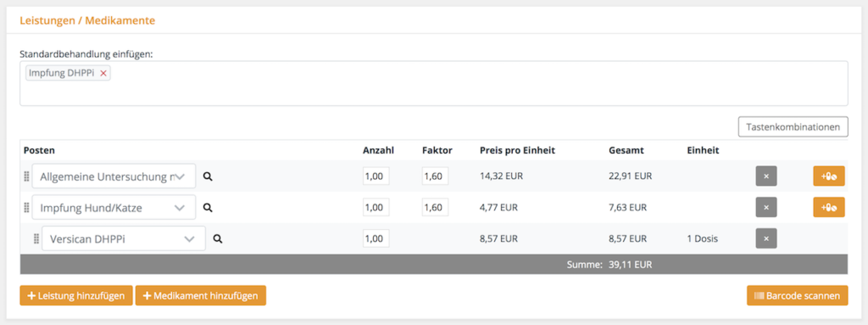Add medication to Allgemeine Untersuchung row
This screenshot has height=325, width=868.
(829, 177)
